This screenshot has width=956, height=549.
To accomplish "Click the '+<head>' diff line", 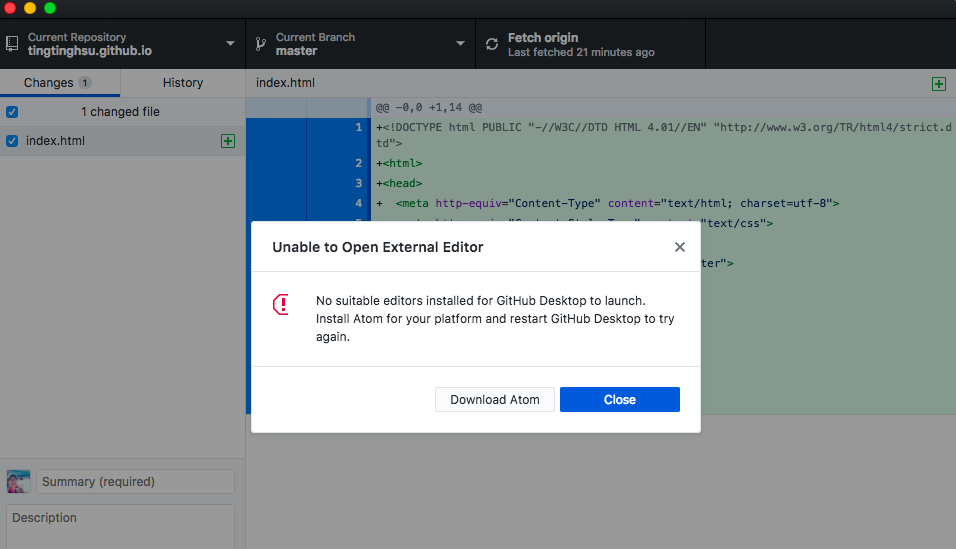I will tap(399, 183).
